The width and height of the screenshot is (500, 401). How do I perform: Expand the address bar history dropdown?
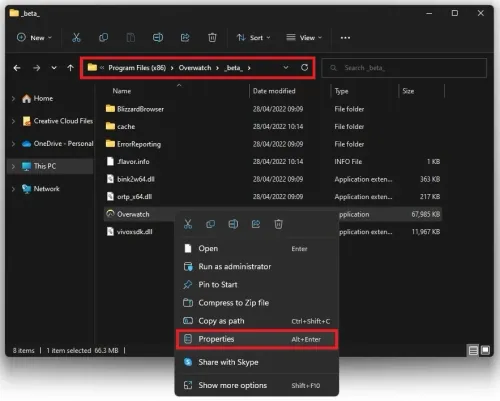point(286,68)
